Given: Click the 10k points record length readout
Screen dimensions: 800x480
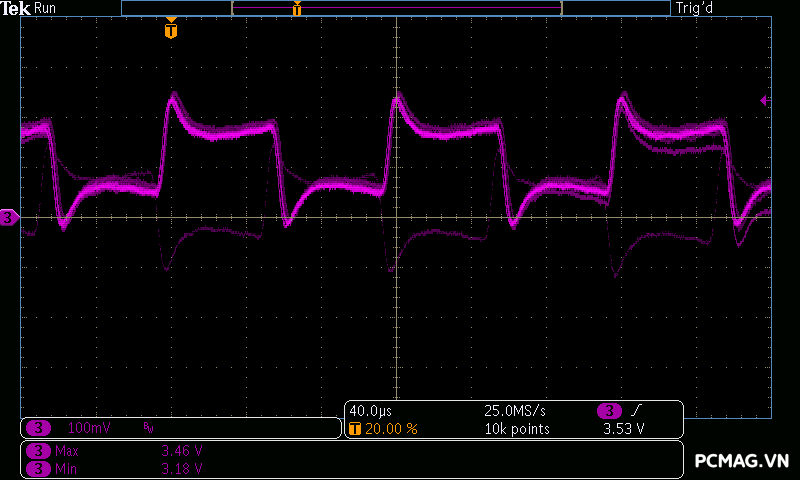Looking at the screenshot, I should [517, 428].
